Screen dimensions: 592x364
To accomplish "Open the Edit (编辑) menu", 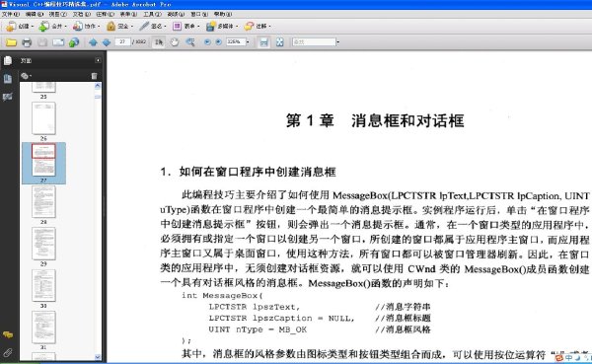I will (35, 14).
